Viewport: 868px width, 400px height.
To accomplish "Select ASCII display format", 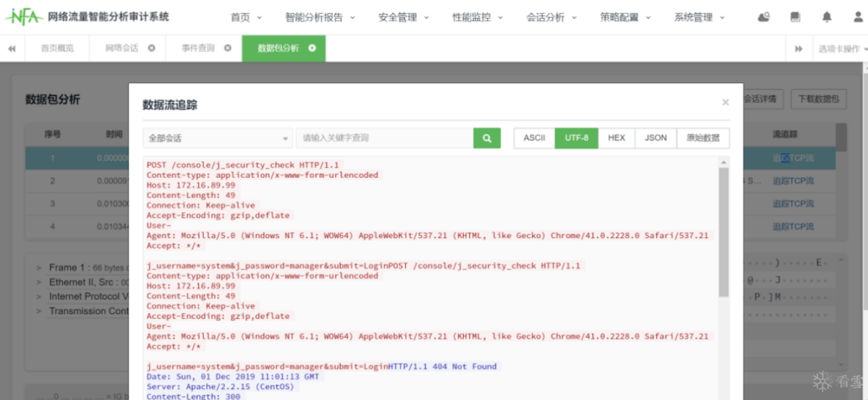I will [535, 138].
